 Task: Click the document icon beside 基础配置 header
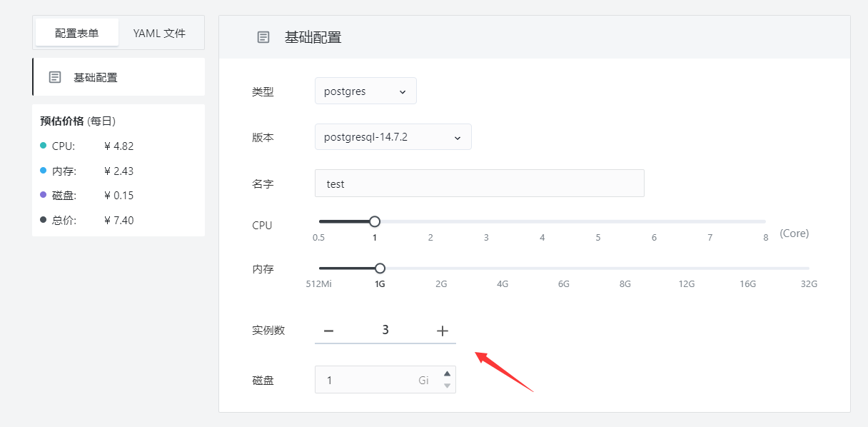click(263, 37)
